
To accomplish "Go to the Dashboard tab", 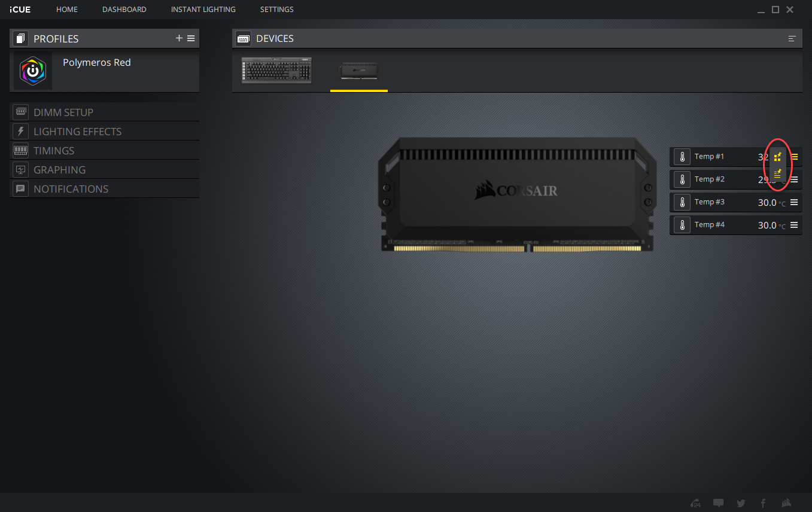I will click(124, 10).
